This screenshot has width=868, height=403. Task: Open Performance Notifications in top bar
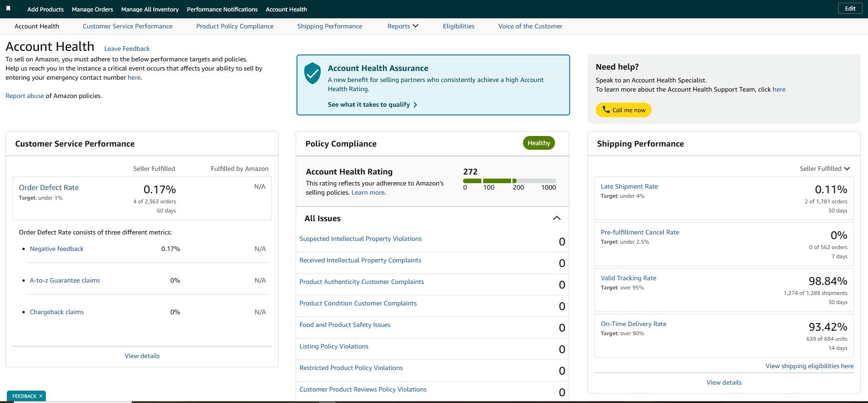click(x=222, y=9)
